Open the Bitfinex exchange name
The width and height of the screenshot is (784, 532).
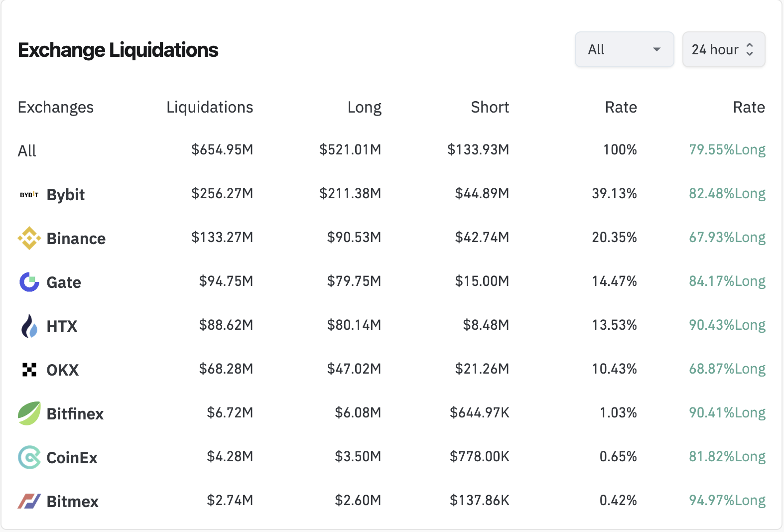point(75,414)
